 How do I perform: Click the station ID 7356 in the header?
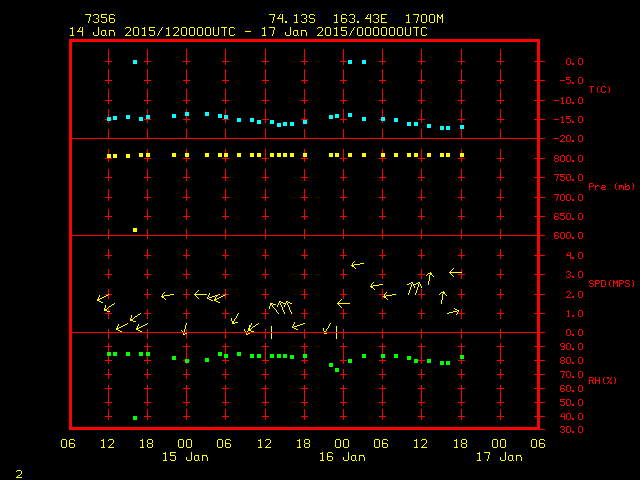click(x=100, y=19)
